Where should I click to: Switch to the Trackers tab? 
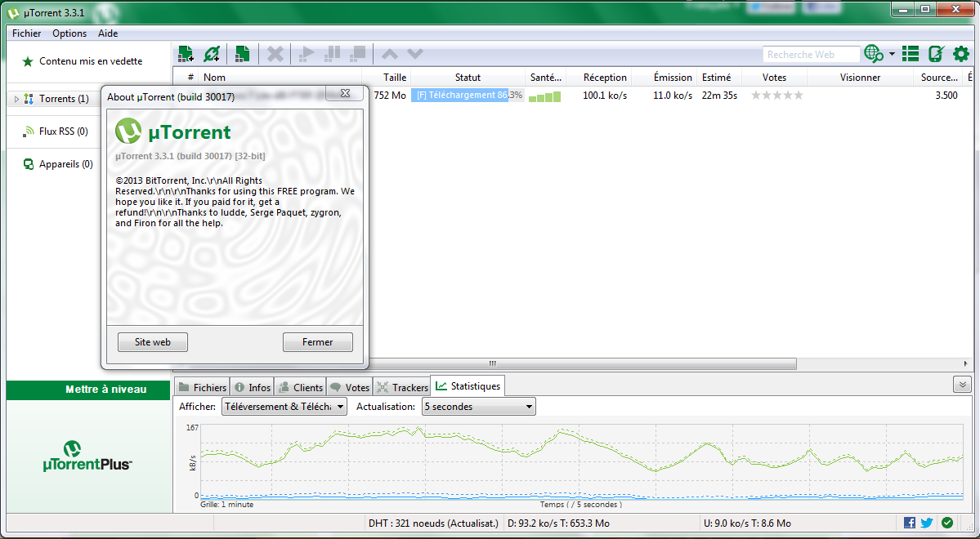(408, 385)
